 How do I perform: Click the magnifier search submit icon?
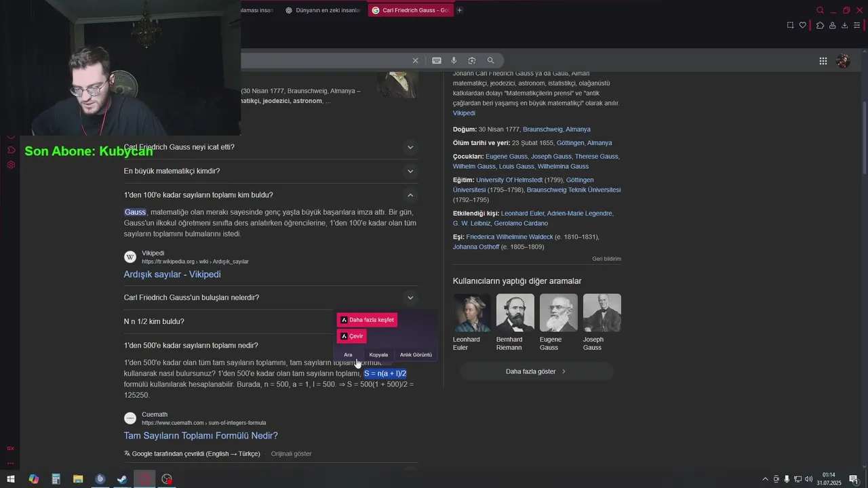point(491,60)
